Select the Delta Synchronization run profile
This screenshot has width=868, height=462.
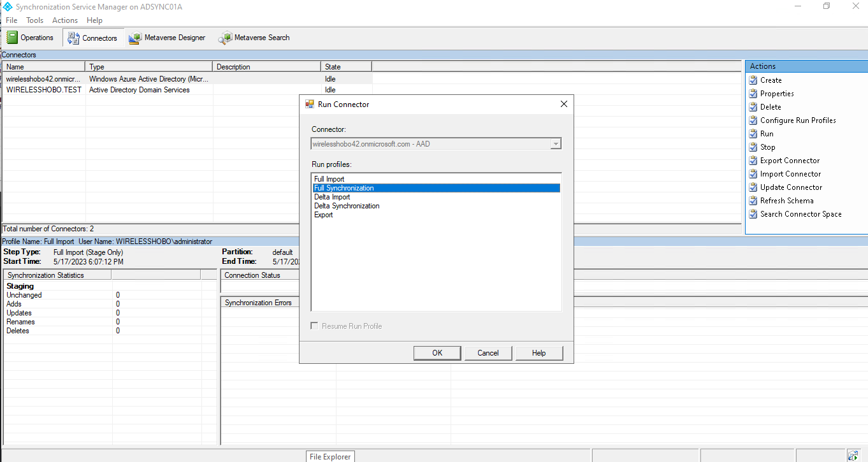(x=347, y=206)
